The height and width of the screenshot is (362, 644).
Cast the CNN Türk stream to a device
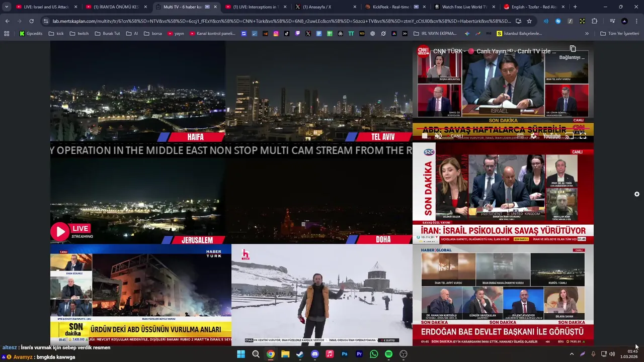[569, 136]
